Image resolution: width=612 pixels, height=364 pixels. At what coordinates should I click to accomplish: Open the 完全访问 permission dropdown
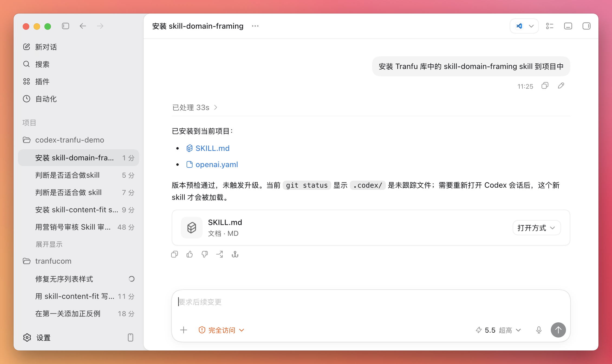click(x=222, y=330)
